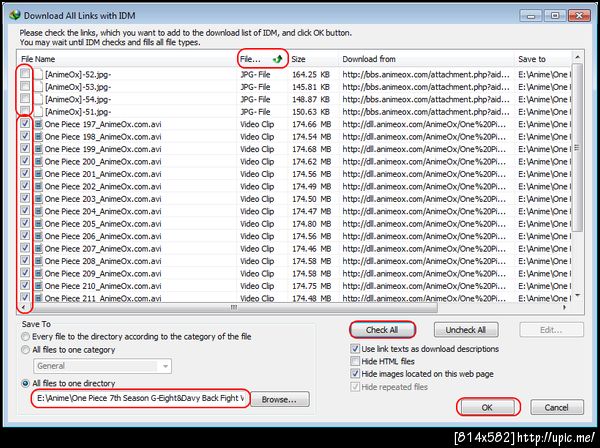
Task: Uncheck One Piece 200_AnimeOx.com.avi
Action: click(x=25, y=161)
